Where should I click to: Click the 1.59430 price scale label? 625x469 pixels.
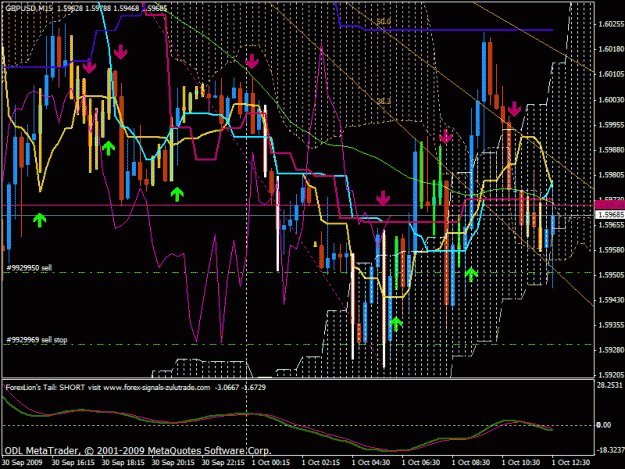[x=611, y=300]
